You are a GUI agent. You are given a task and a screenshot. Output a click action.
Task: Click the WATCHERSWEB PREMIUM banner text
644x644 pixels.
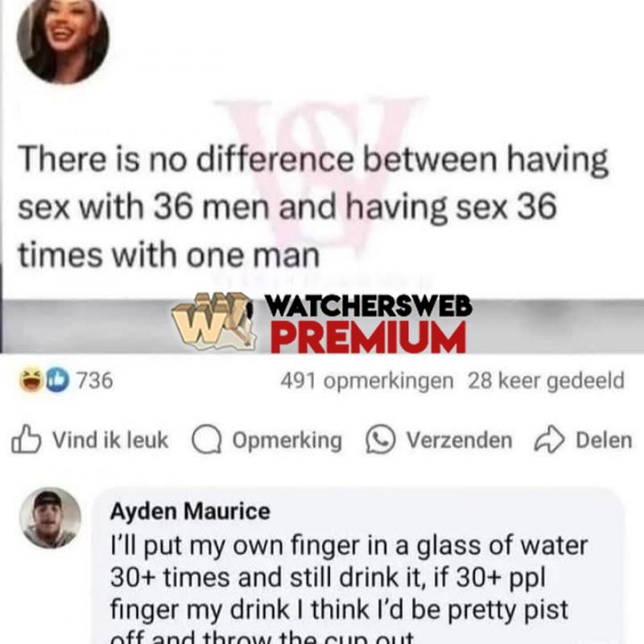368,324
